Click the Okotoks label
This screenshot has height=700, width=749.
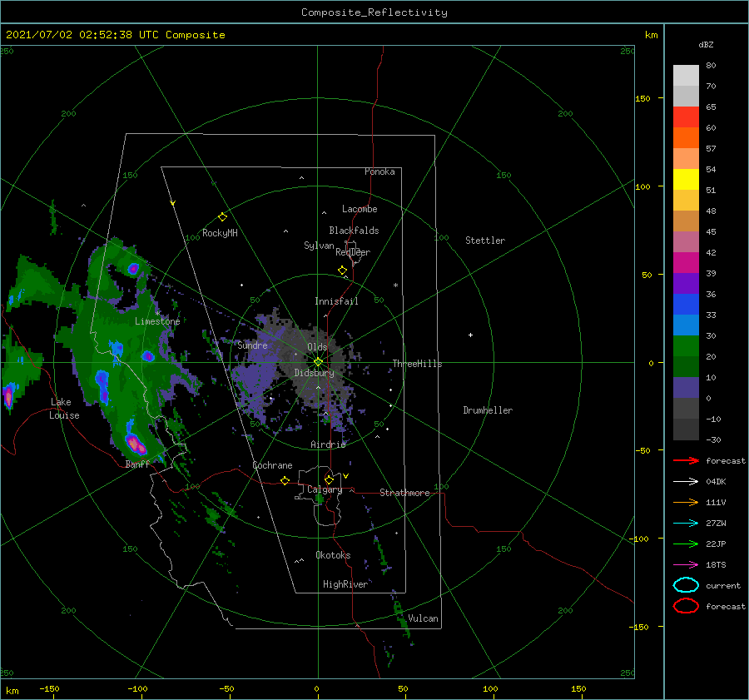[333, 555]
